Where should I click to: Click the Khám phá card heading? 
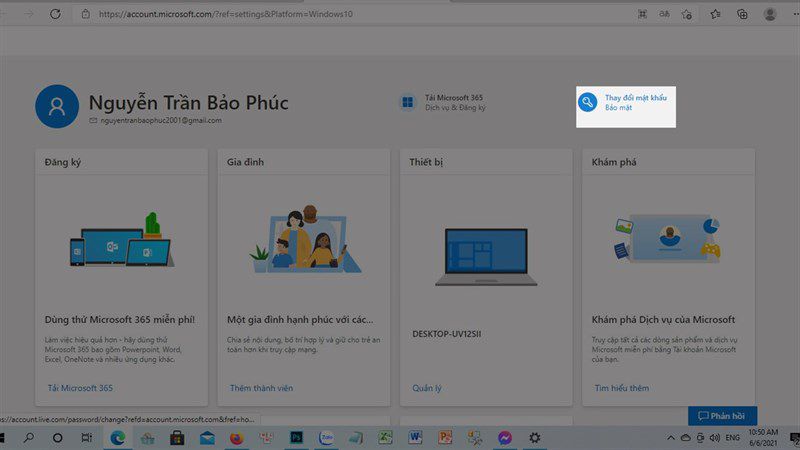[614, 162]
